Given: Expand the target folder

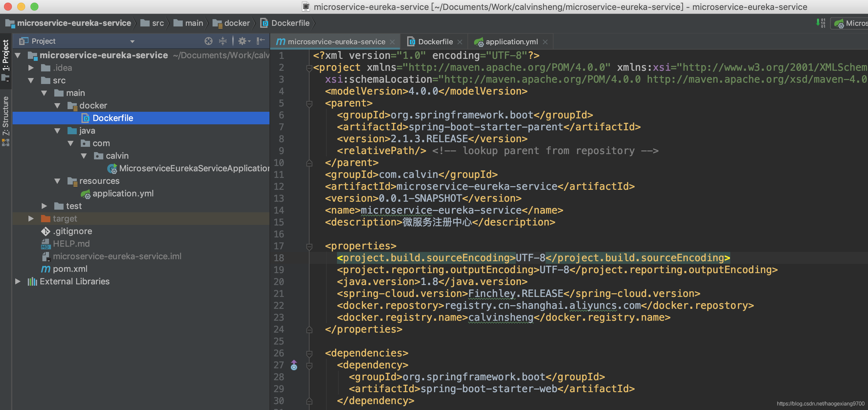Looking at the screenshot, I should coord(31,219).
